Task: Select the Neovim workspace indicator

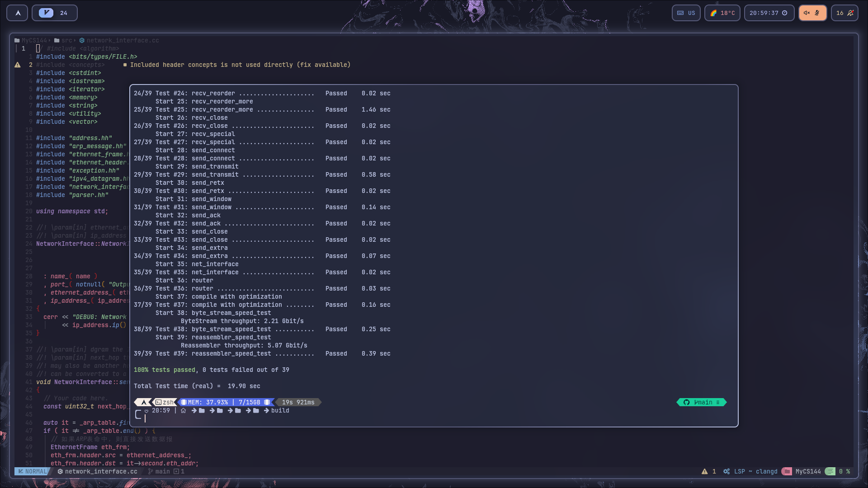Action: [46, 13]
